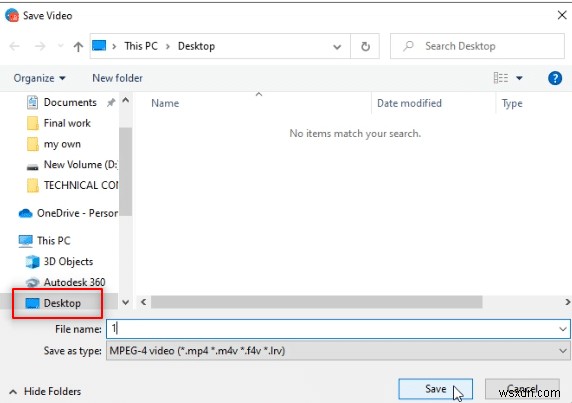Screen dimensions: 572x403
Task: Select This PC in the address path
Action: tap(141, 46)
